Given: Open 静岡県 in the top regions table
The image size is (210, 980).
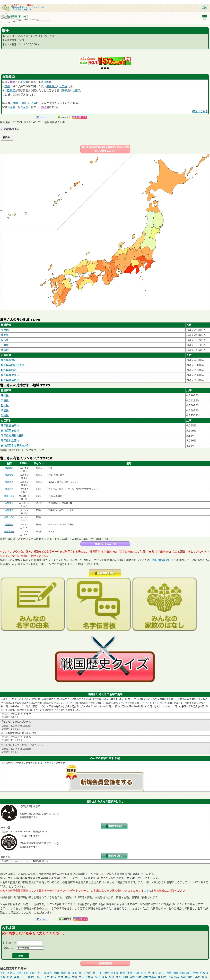Looking at the screenshot, I should pyautogui.click(x=5, y=335).
